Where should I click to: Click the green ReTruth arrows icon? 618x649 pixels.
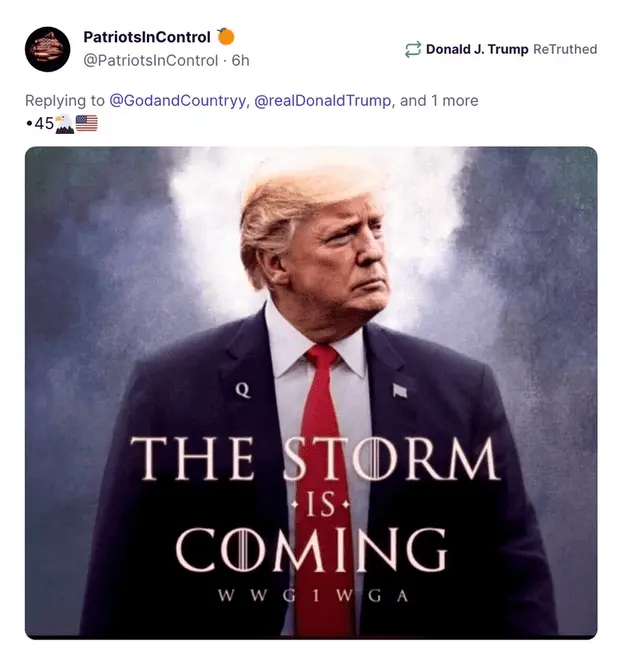tap(413, 49)
